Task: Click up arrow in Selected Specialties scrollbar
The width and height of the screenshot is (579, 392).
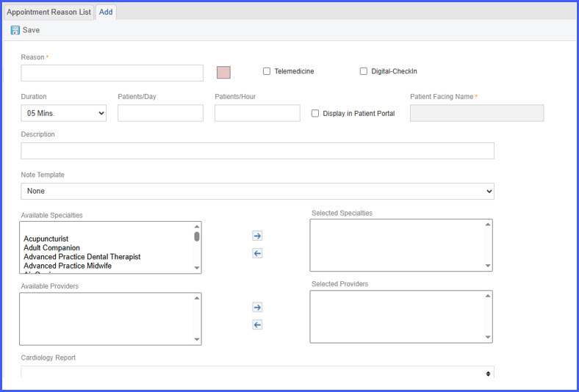Action: (488, 224)
